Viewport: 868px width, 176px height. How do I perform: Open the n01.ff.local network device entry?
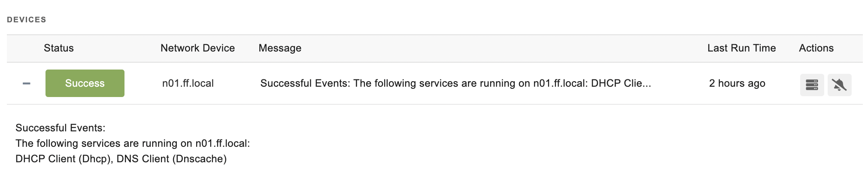(x=188, y=83)
